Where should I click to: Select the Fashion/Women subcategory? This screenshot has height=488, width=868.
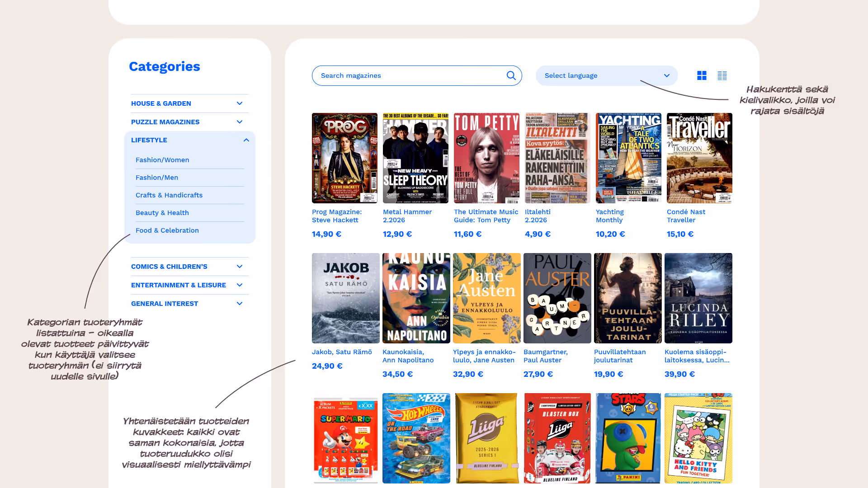pos(162,160)
